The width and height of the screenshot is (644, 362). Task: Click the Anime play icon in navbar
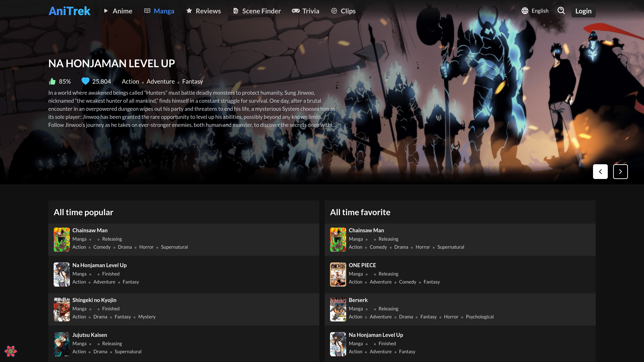click(106, 11)
